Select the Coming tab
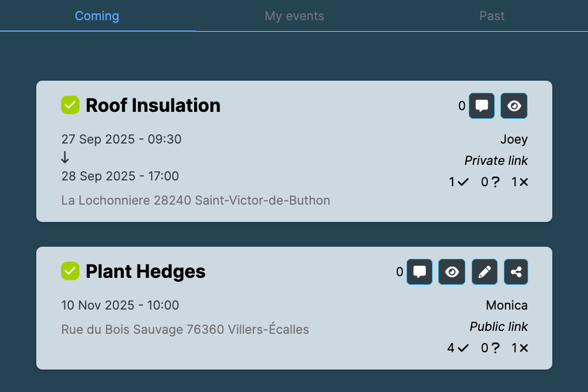The height and width of the screenshot is (392, 588). point(97,16)
